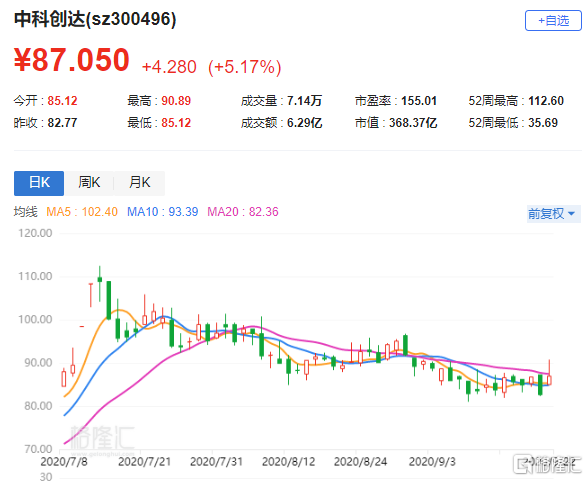Select the 90.00 y-axis price label

tap(38, 363)
